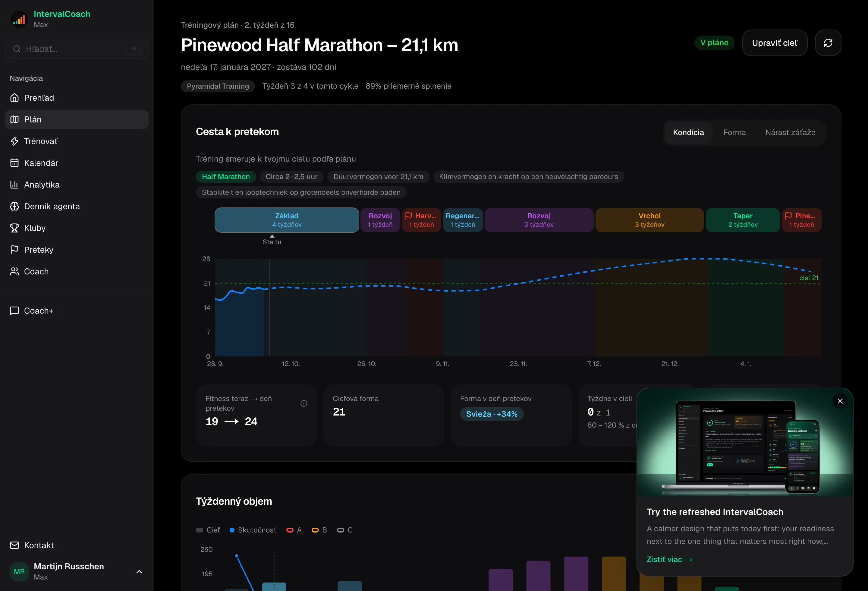Click the Svieža +34% form badge
Screen dimensions: 868x591
[x=492, y=414]
